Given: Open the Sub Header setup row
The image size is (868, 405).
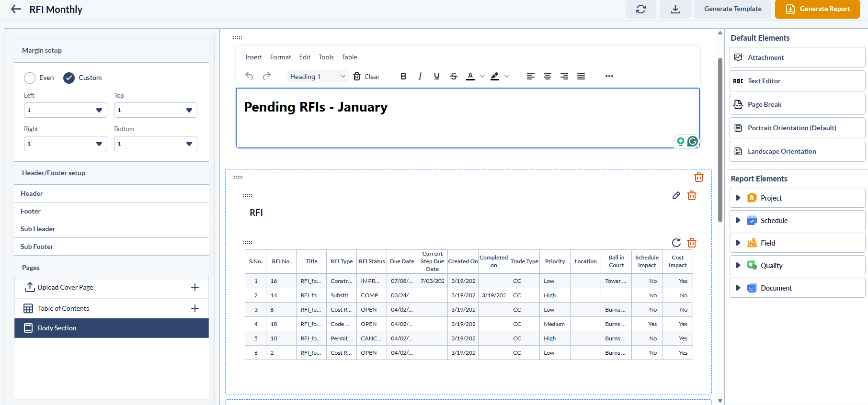Looking at the screenshot, I should click(112, 229).
